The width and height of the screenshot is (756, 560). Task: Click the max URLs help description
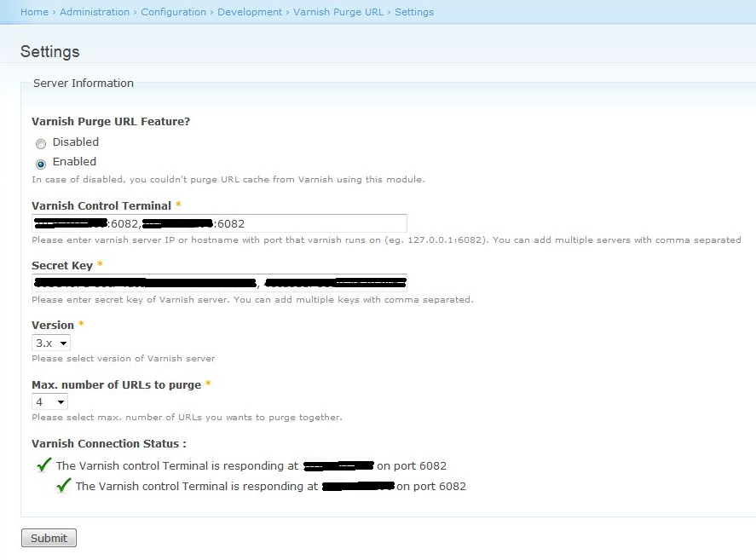point(187,417)
